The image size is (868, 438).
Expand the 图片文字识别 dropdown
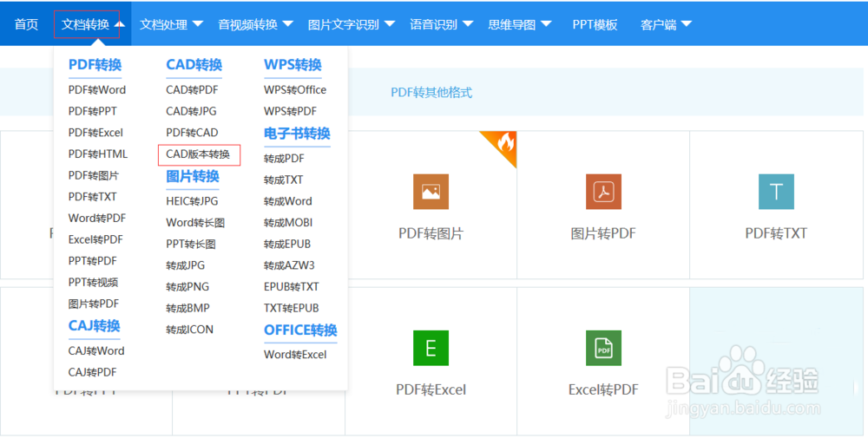tap(351, 24)
